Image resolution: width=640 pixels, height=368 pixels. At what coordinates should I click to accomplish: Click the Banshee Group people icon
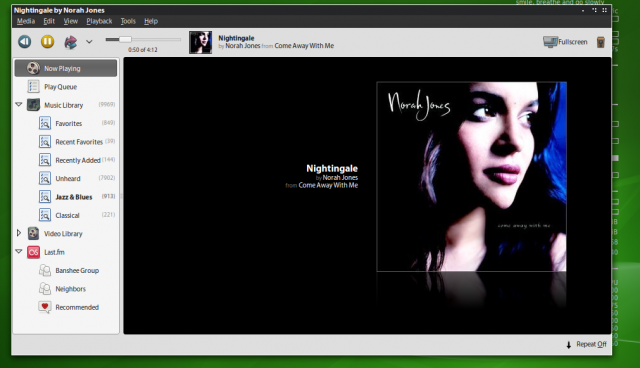tap(44, 270)
